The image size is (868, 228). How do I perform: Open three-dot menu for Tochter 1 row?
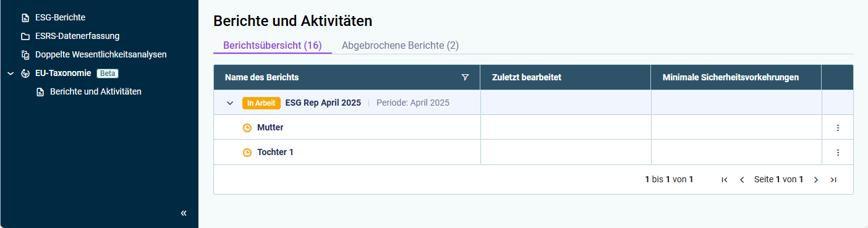click(x=838, y=153)
